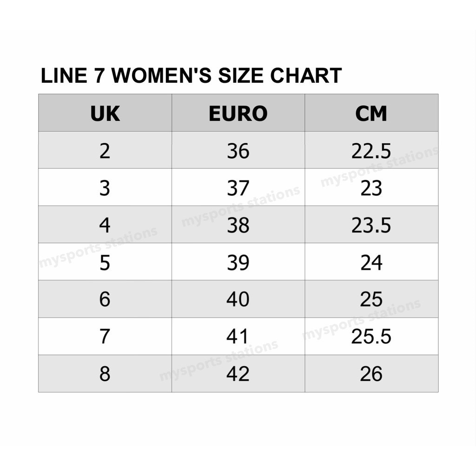Image resolution: width=476 pixels, height=476 pixels.
Task: Click the EURO size 39 cell
Action: (x=238, y=262)
